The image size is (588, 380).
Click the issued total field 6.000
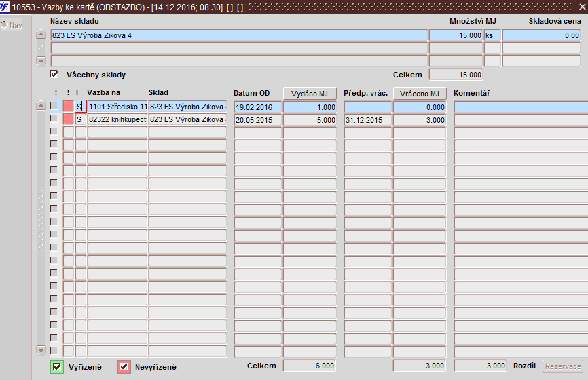[310, 366]
